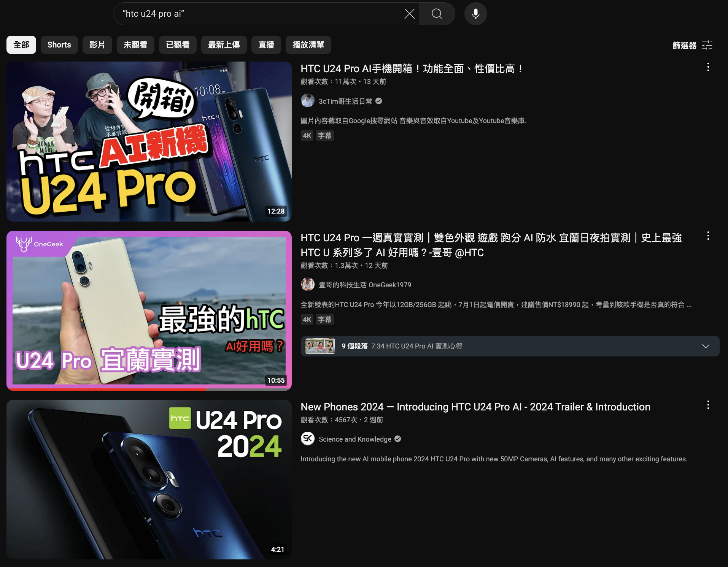Click the verified badge beside Science and Knowledge
This screenshot has width=728, height=567.
coord(397,439)
